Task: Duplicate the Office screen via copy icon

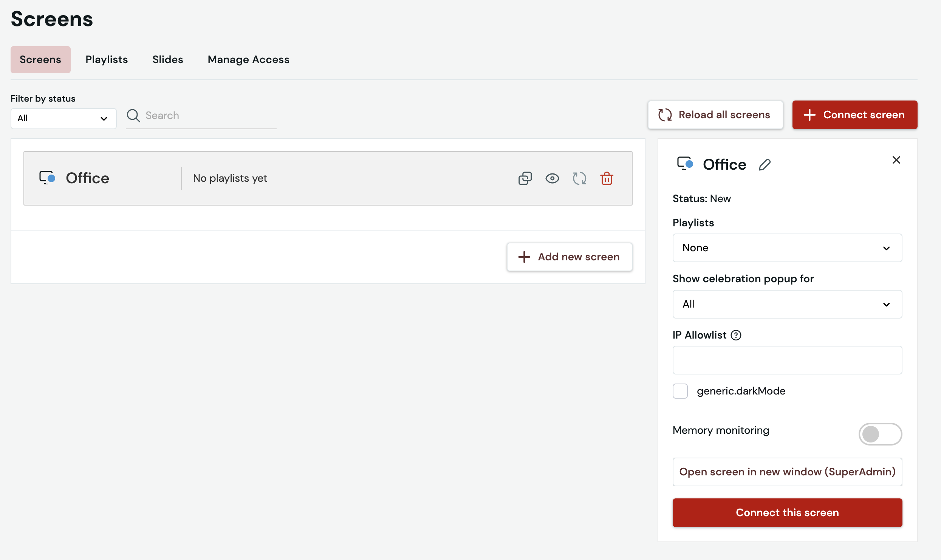Action: [525, 178]
